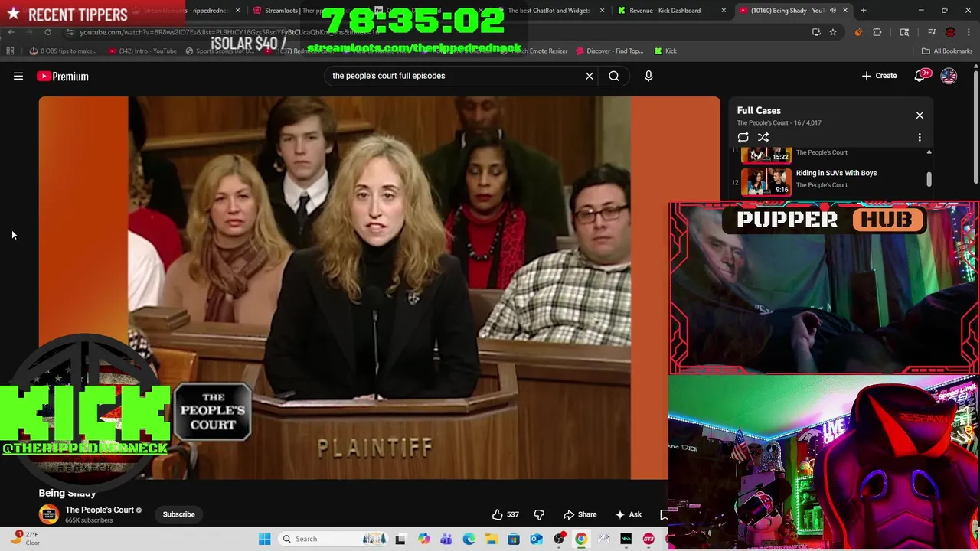The image size is (980, 551).
Task: Open Outlook from the taskbar
Action: tap(536, 539)
